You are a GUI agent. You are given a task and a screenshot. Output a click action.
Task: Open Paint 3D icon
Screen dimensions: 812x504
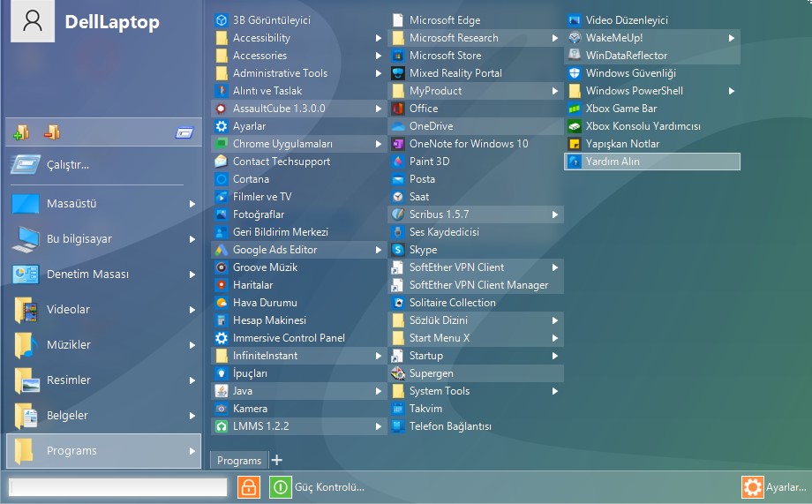[398, 162]
